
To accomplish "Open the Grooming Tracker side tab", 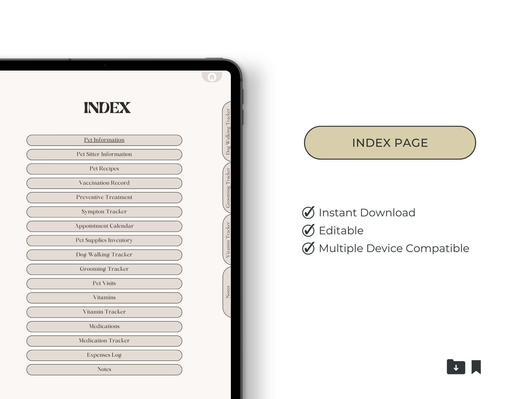I will pos(227,188).
